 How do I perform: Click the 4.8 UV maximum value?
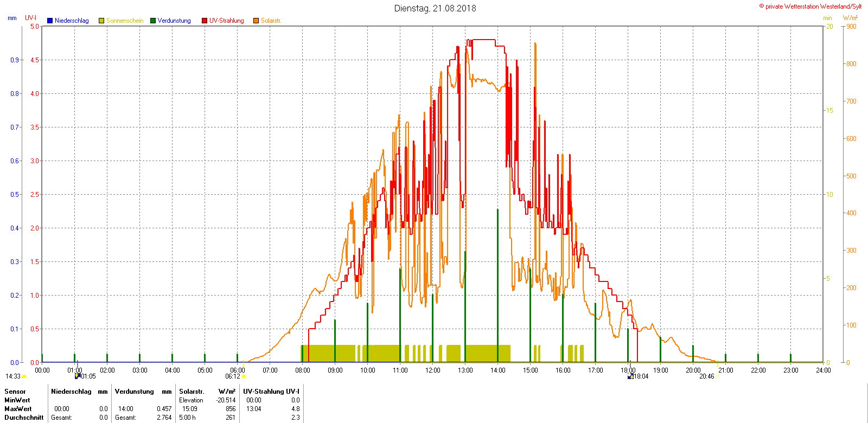295,409
